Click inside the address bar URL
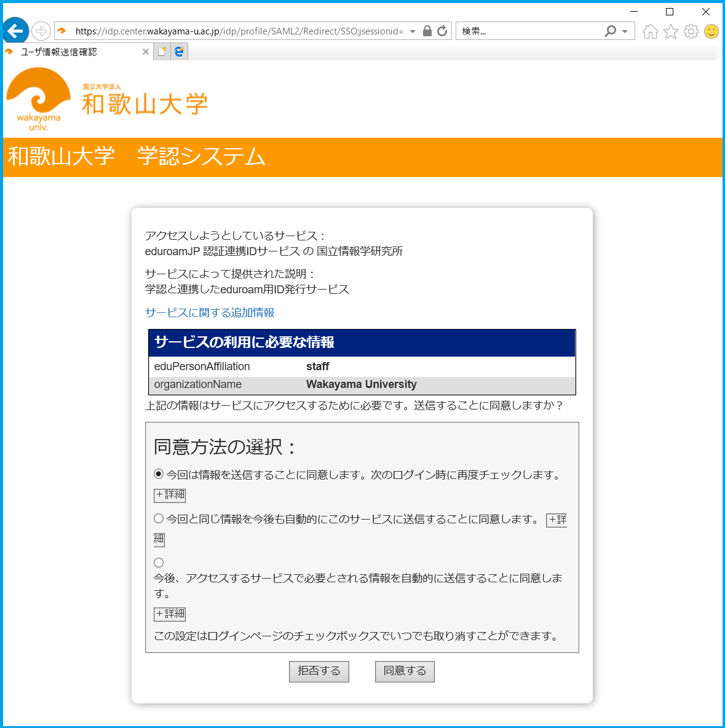The width and height of the screenshot is (725, 728). point(239,31)
